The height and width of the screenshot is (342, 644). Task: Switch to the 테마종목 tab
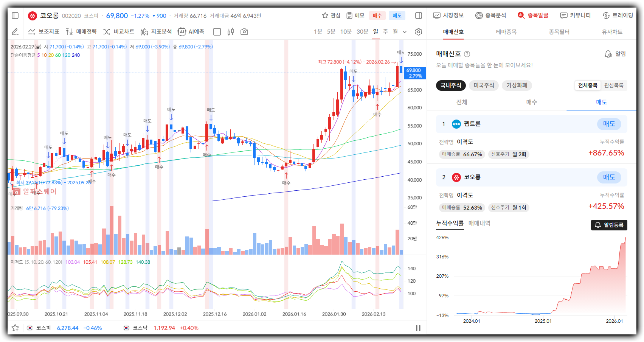506,32
